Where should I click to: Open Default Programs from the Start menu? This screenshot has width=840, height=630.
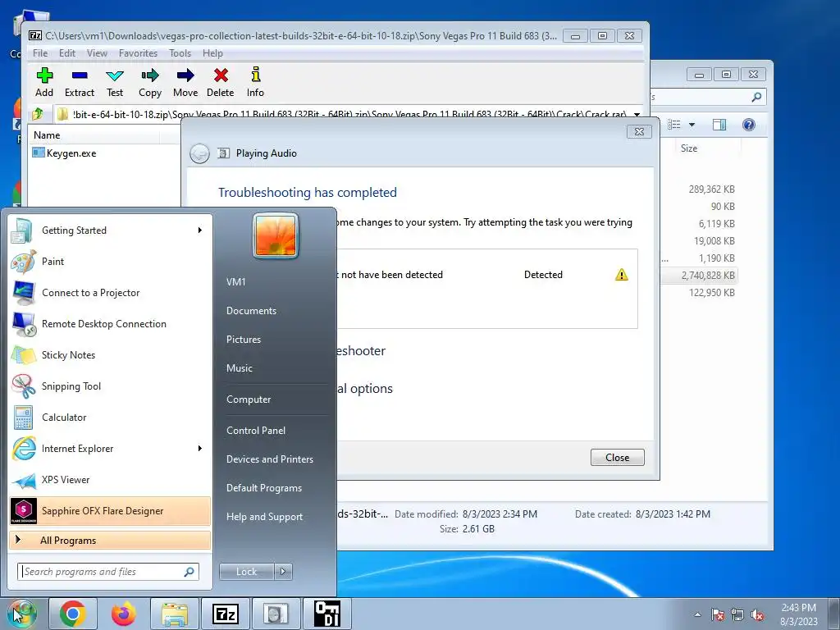(263, 488)
